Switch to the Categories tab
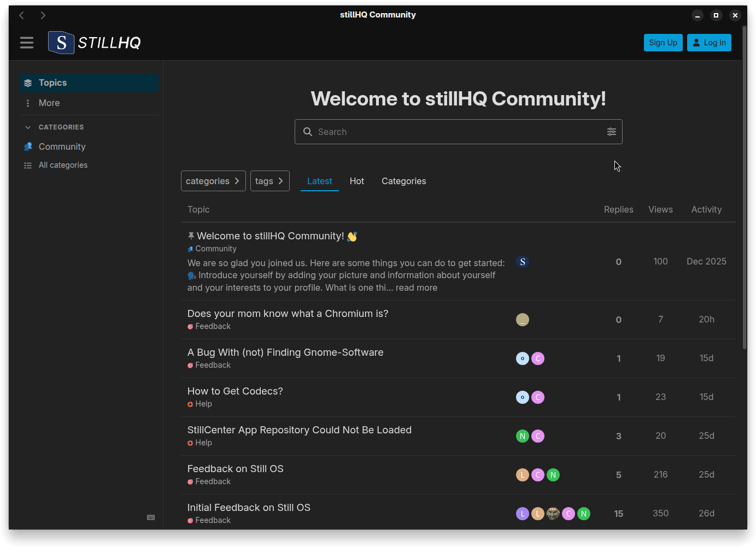The width and height of the screenshot is (756, 547). pyautogui.click(x=404, y=181)
